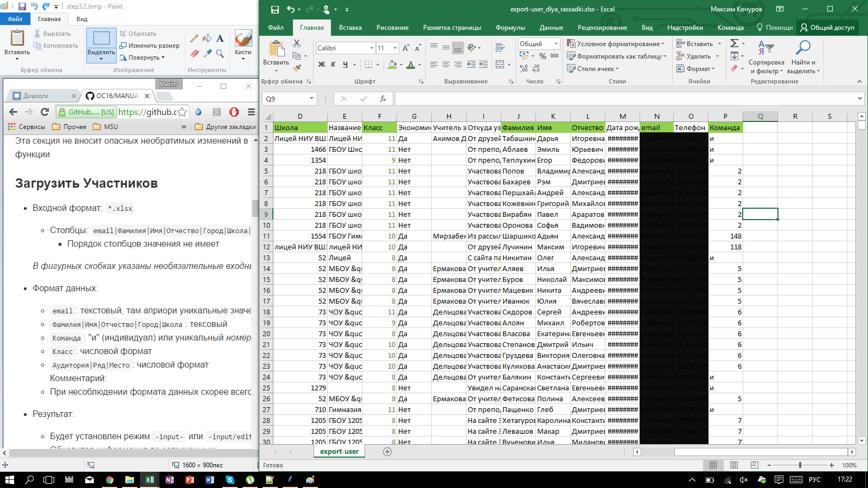Open number format dropdown 'Общий'
This screenshot has height=488, width=868.
pyautogui.click(x=556, y=44)
